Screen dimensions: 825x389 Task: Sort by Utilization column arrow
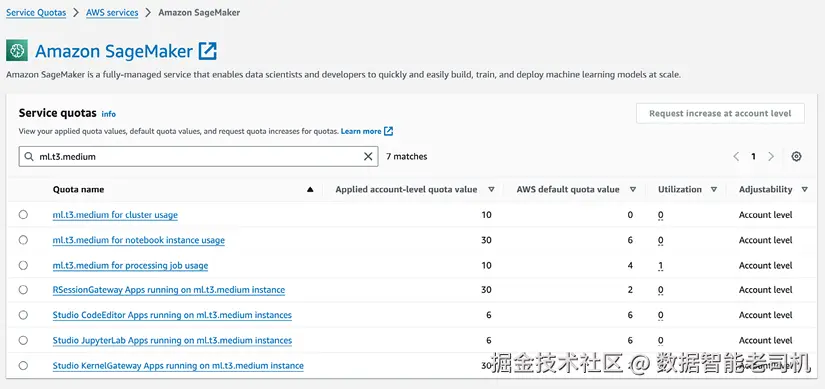tap(714, 189)
